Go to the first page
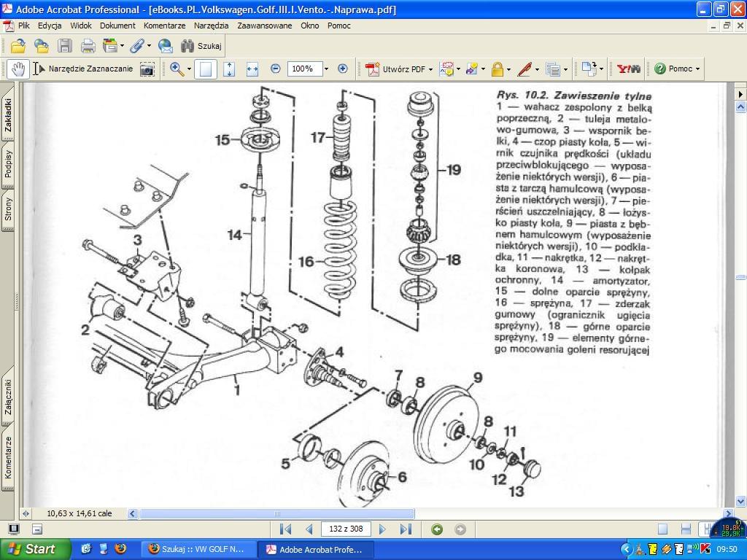 pyautogui.click(x=285, y=529)
